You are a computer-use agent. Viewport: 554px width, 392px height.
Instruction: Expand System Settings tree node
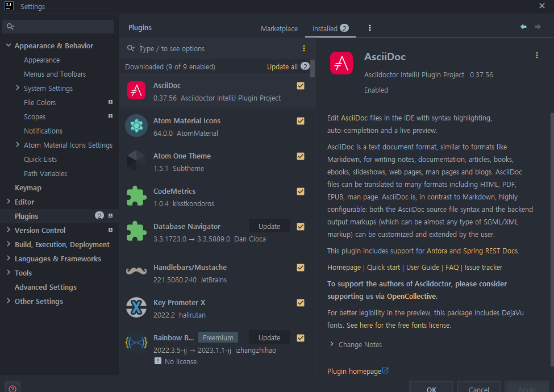pos(18,87)
